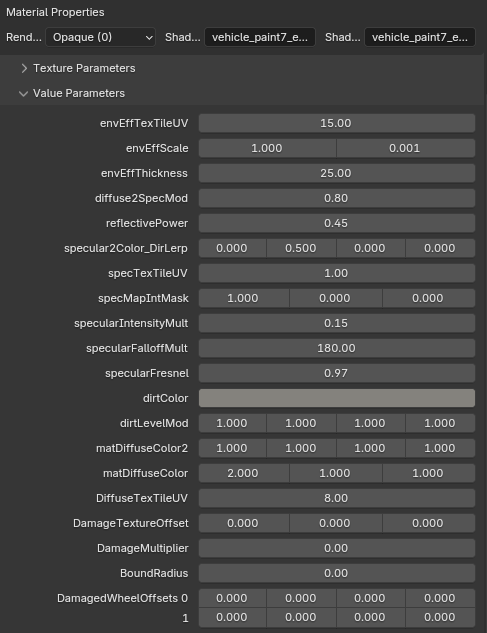Viewport: 487px width, 633px height.
Task: Click the specularIntensityMult field 0.15
Action: [337, 323]
